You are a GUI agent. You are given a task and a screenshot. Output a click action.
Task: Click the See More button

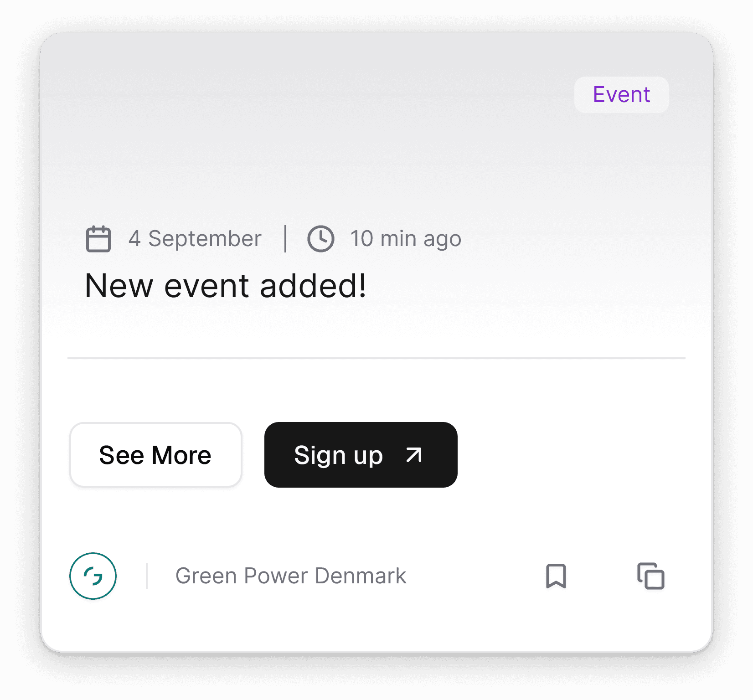click(155, 455)
